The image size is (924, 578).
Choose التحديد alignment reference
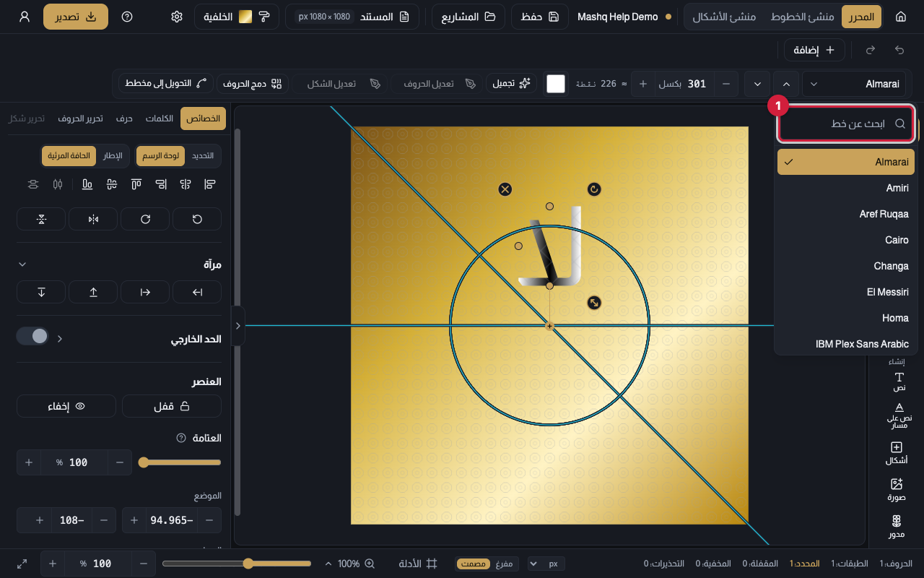coord(202,155)
